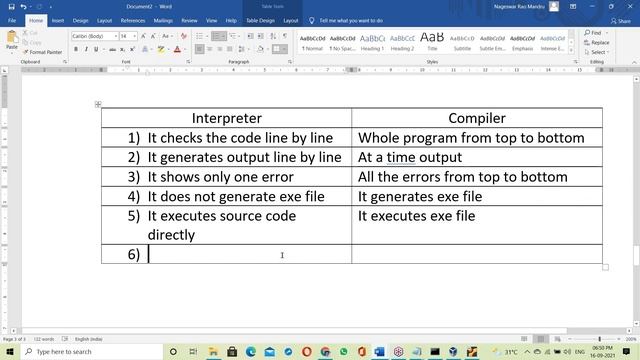The image size is (640, 360).
Task: Click the Undo arrow icon
Action: [24, 7]
